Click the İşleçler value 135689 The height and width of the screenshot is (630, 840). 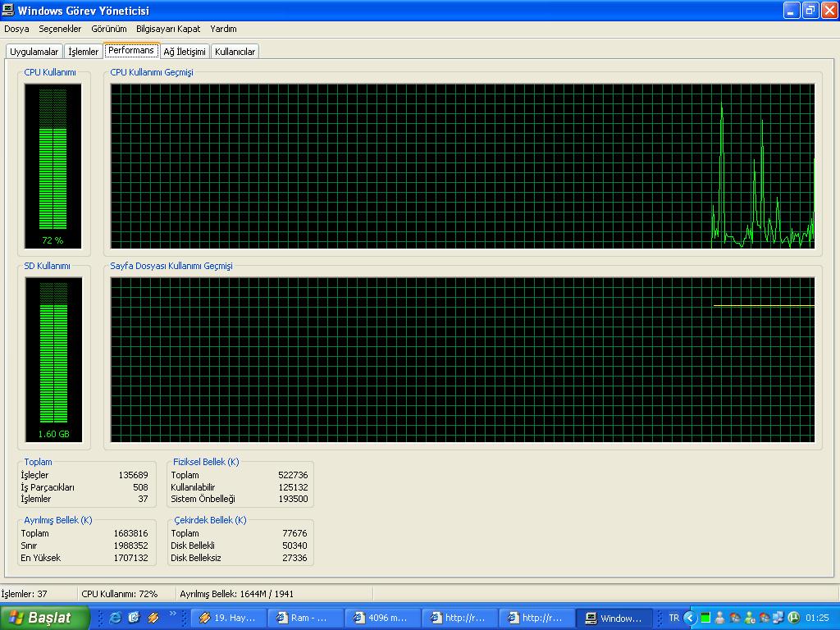click(x=134, y=475)
